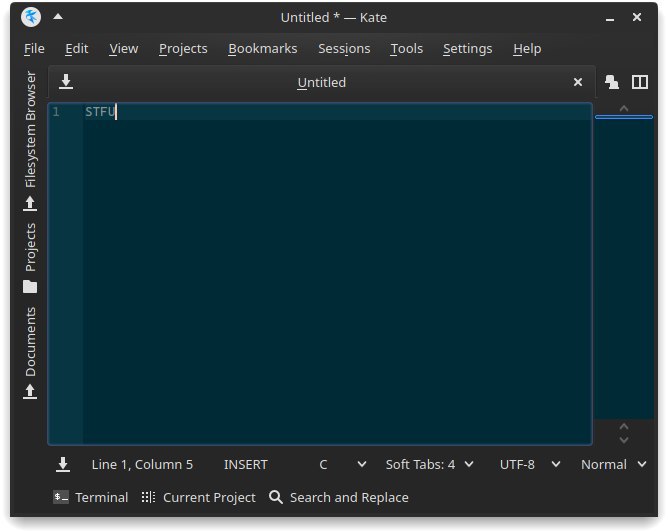Toggle the Documents side panel

30,342
